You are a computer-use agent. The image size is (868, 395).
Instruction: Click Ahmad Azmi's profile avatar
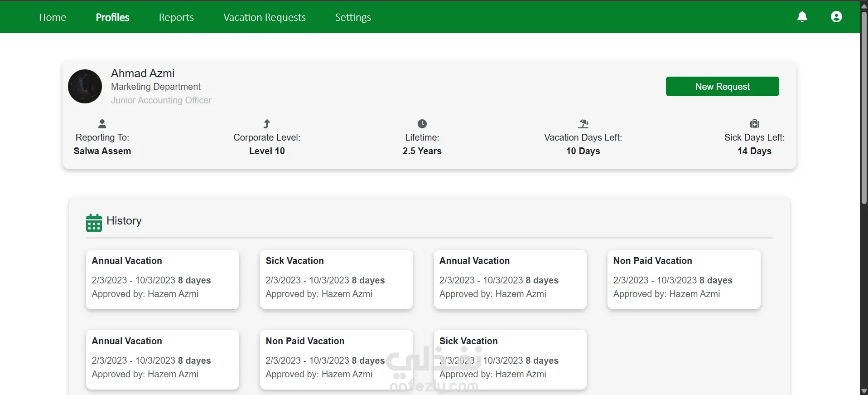click(x=85, y=86)
